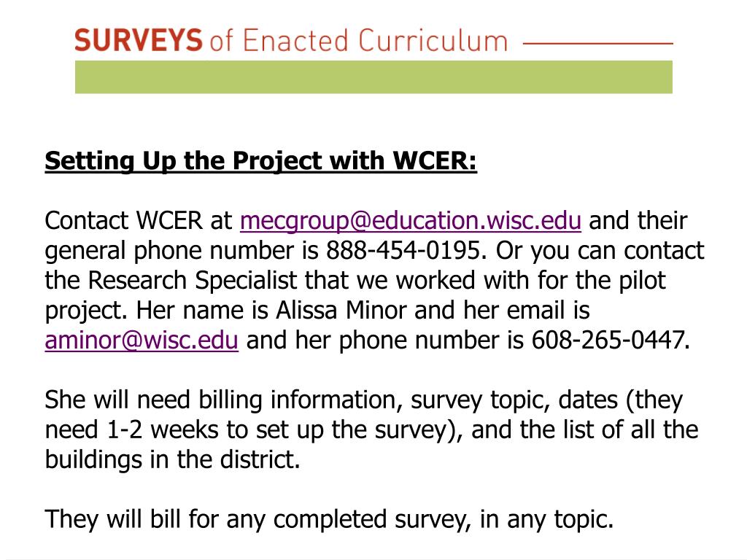The height and width of the screenshot is (560, 747).
Task: Open the aminor@wisc.edu email link
Action: point(142,341)
